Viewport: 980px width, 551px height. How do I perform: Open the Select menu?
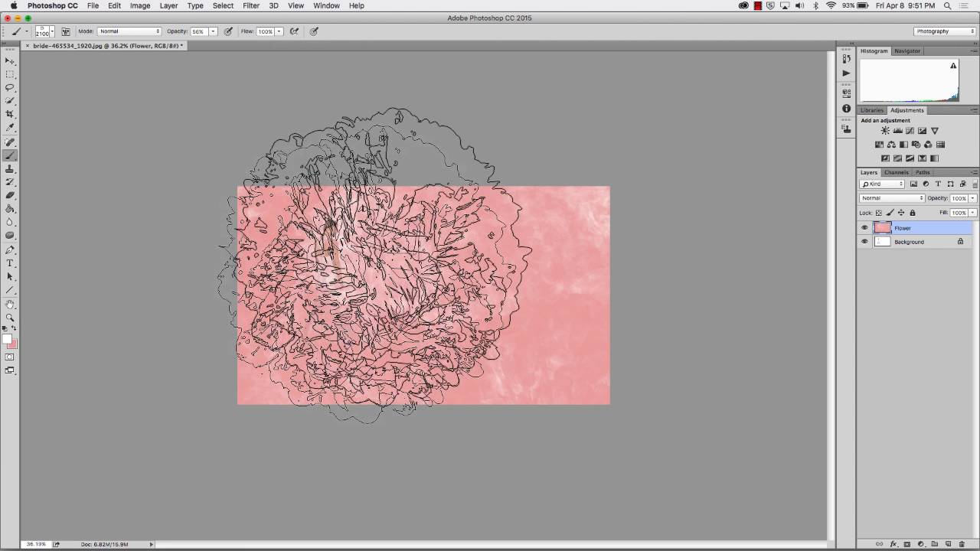point(223,5)
